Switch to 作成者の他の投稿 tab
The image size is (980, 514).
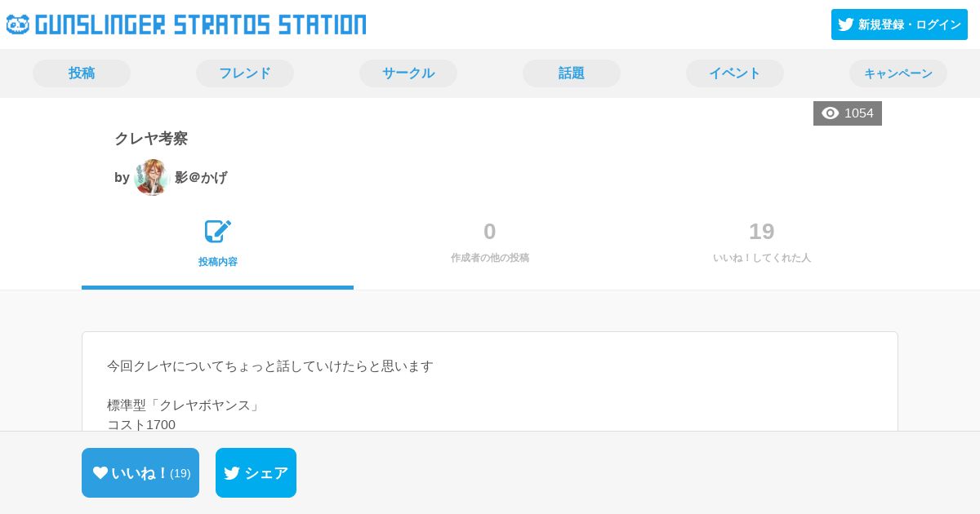coord(490,242)
